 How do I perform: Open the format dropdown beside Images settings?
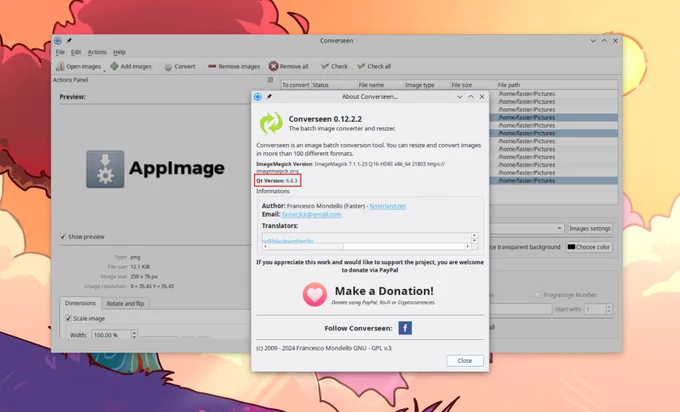[559, 228]
